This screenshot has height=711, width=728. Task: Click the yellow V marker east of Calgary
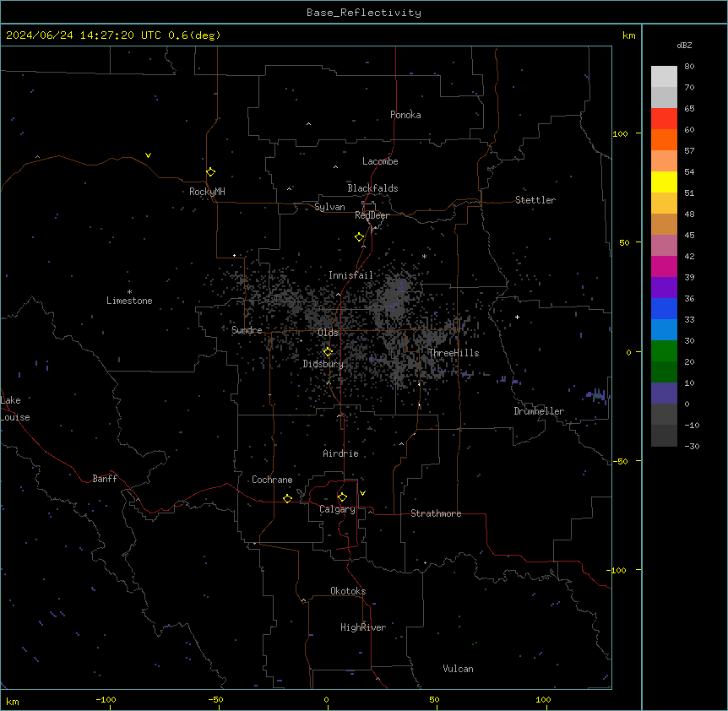coord(362,493)
